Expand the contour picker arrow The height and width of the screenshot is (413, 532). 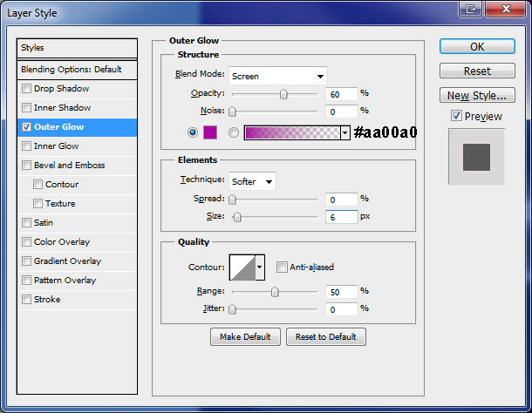pos(260,267)
